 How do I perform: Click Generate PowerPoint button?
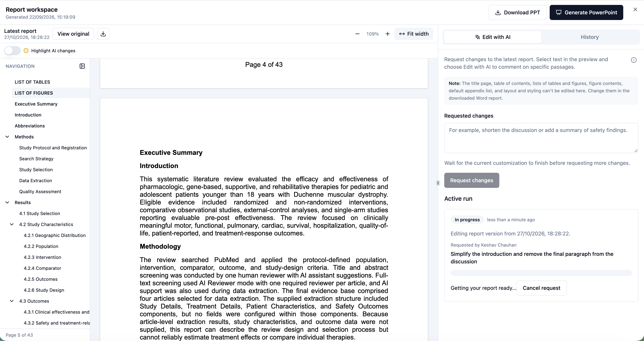(x=586, y=12)
